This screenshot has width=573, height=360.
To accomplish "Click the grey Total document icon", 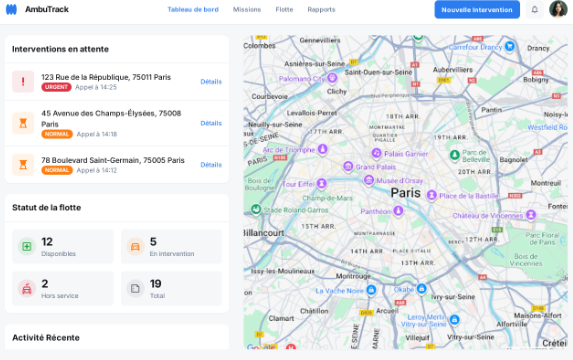I will (135, 289).
